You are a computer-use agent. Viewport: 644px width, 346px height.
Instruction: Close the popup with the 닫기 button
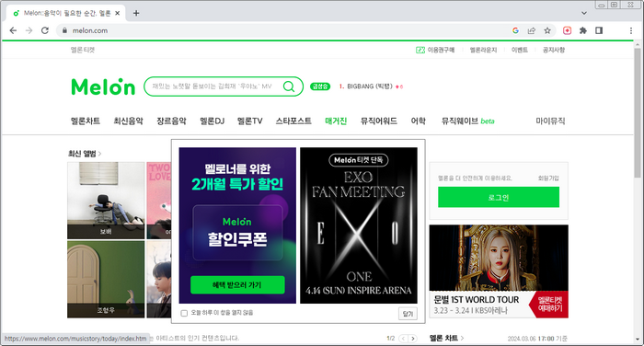click(408, 314)
